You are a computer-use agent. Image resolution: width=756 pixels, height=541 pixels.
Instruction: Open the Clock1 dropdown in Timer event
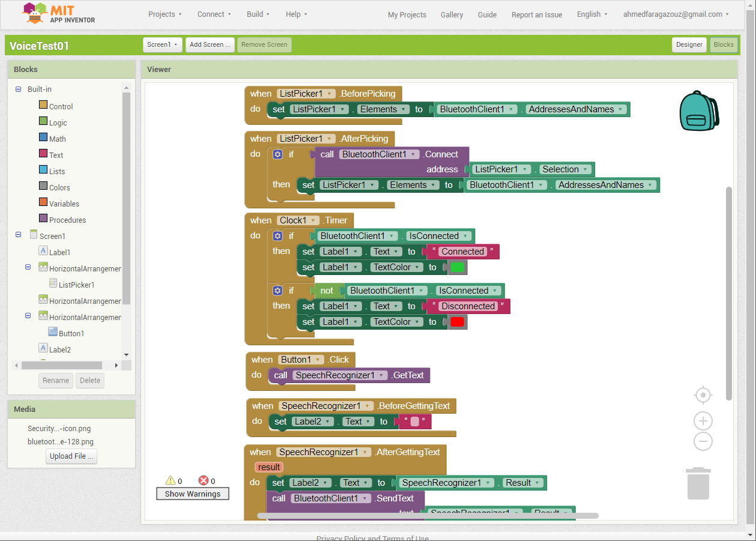pyautogui.click(x=298, y=220)
